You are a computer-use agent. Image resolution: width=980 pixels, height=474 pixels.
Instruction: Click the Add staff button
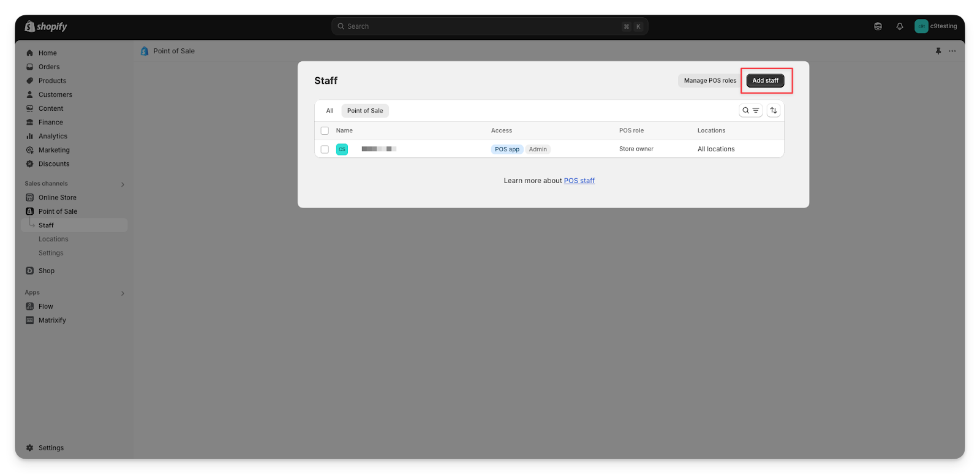point(765,81)
